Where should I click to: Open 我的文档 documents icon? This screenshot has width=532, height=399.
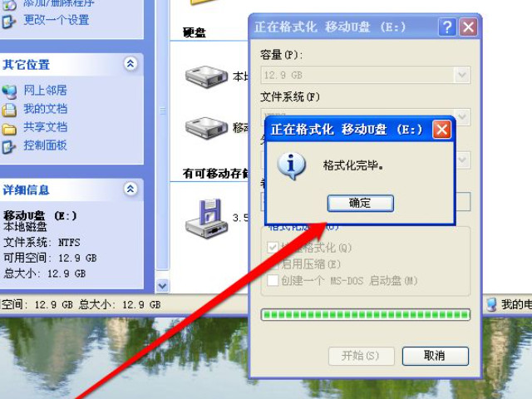9,110
